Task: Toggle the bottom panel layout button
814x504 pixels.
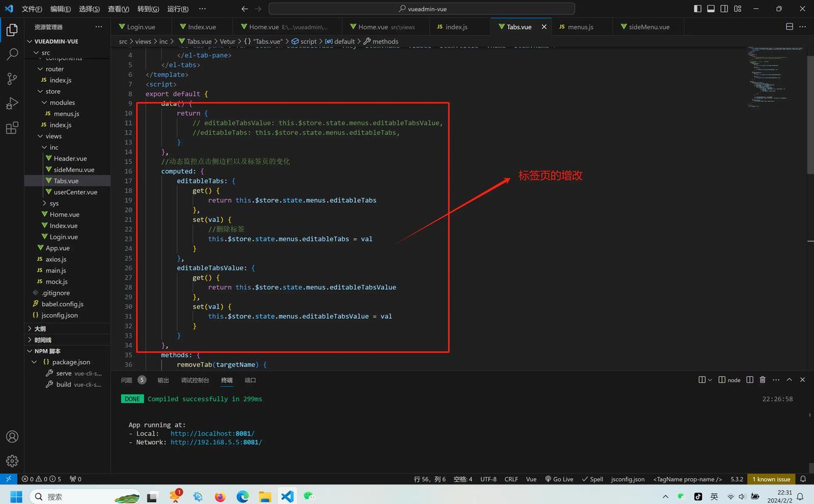Action: pyautogui.click(x=711, y=9)
